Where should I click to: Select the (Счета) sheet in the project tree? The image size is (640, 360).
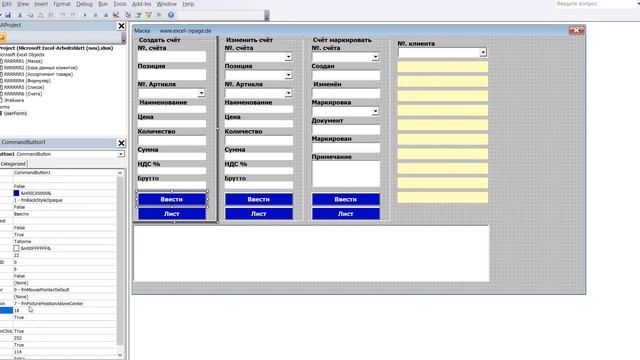tap(23, 94)
